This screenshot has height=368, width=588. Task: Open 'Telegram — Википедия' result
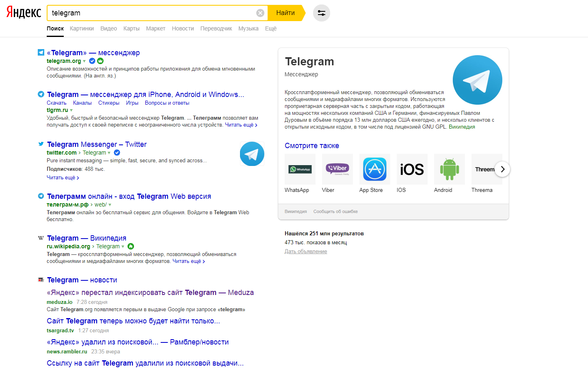pos(86,238)
